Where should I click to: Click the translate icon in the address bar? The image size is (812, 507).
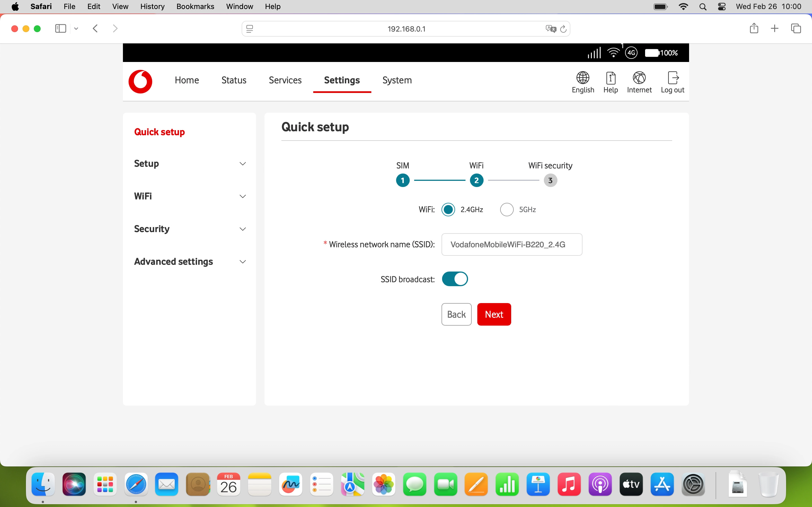550,29
